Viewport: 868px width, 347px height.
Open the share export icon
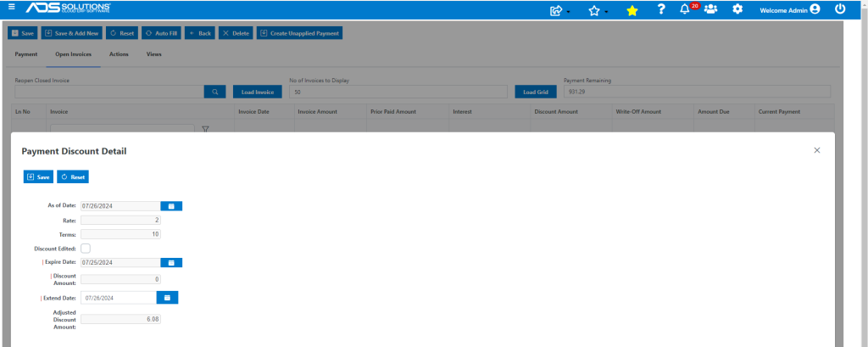click(556, 10)
